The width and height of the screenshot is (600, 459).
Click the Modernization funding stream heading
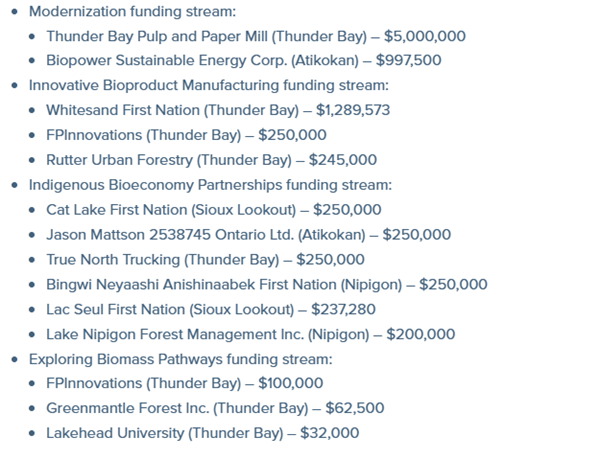132,11
